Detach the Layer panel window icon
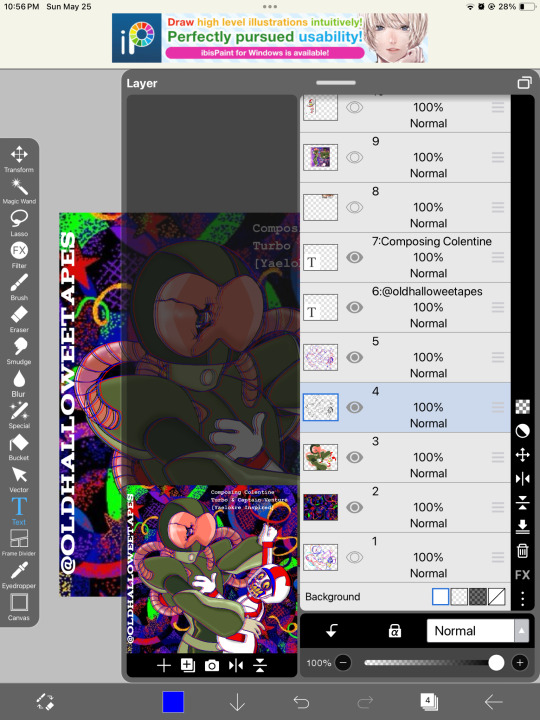The image size is (540, 720). coord(524,83)
